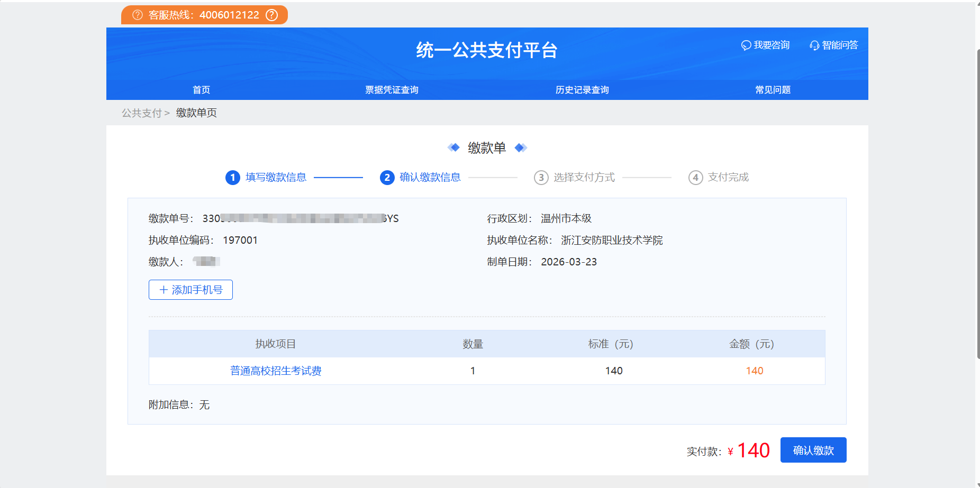Click the headset smart Q&A icon
980x488 pixels.
[x=814, y=45]
